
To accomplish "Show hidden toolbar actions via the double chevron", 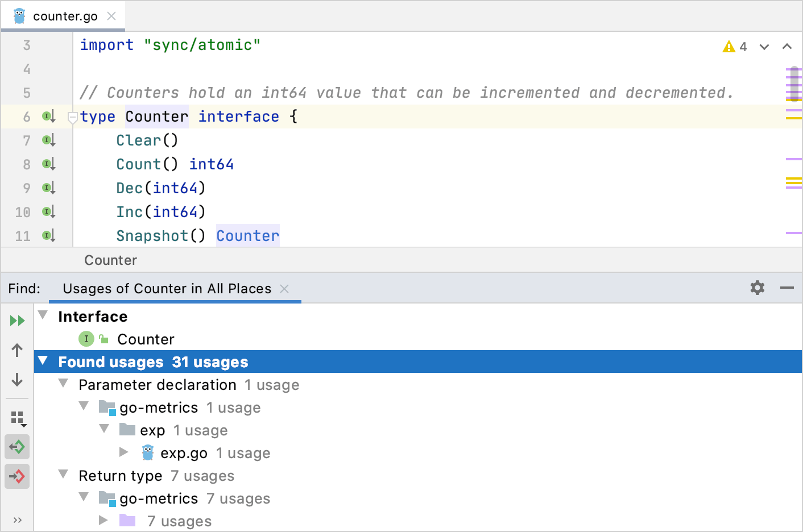I will tap(17, 519).
